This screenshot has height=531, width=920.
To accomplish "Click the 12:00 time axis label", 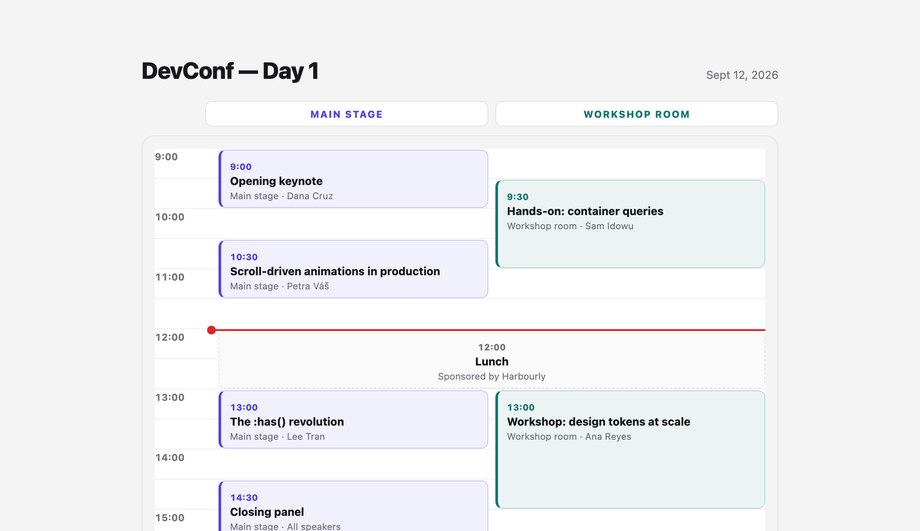I will (170, 337).
